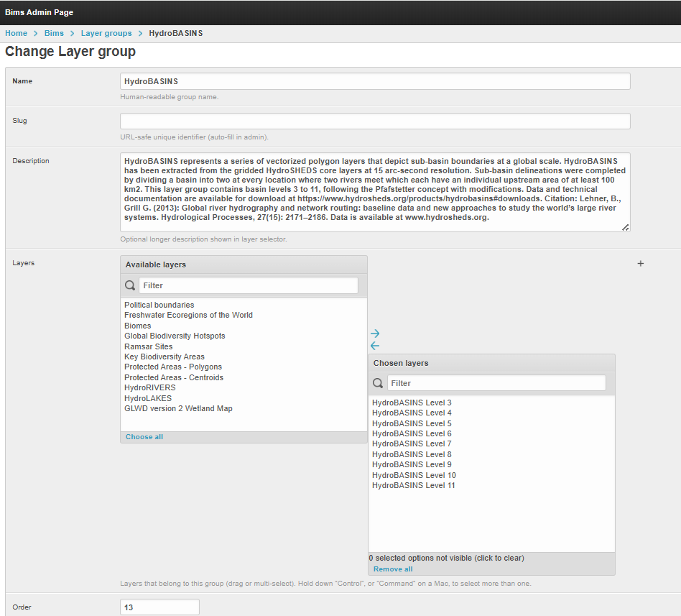Grab the Description textarea resize handle

point(625,227)
